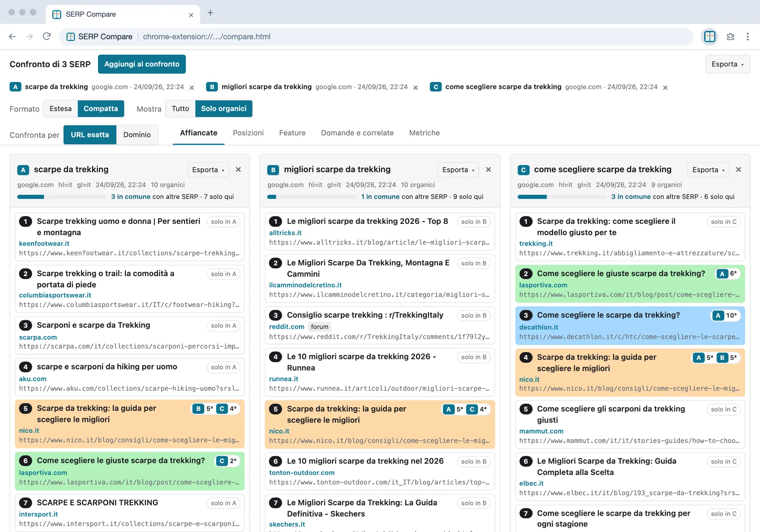Open the reddit.com result in column B
This screenshot has height=532, width=760.
coord(287,327)
